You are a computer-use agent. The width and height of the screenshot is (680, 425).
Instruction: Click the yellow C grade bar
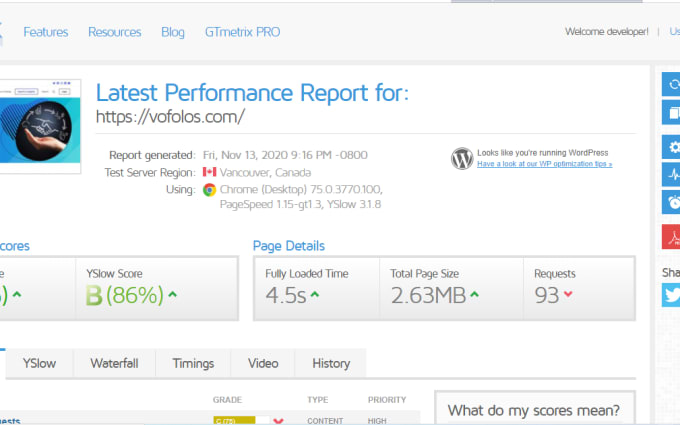(x=234, y=421)
